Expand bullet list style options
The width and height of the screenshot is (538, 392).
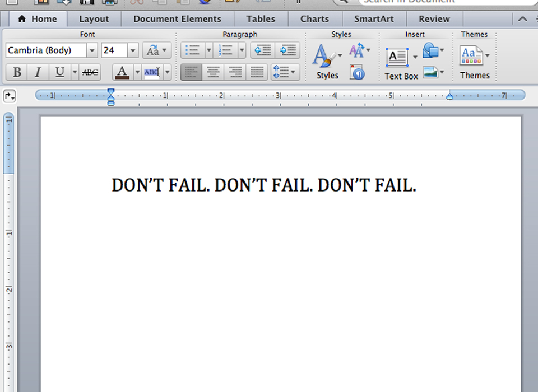[208, 50]
